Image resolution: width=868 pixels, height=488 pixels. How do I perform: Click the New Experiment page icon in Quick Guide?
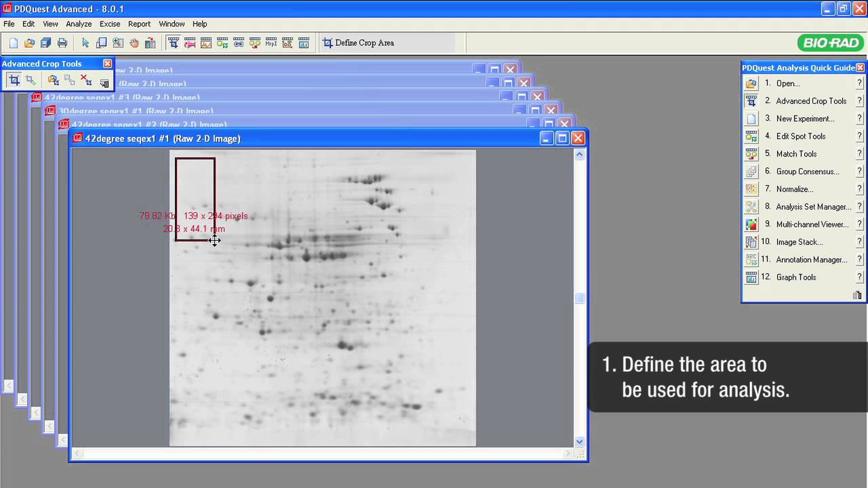[x=751, y=119]
